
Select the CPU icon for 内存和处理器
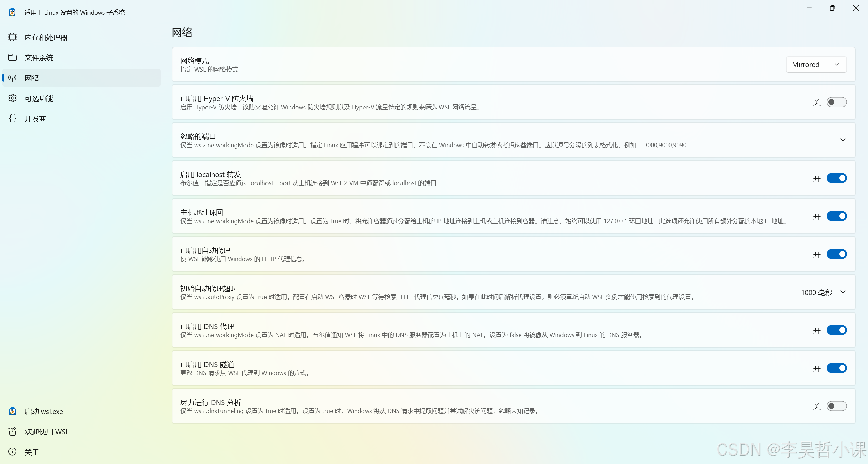(12, 37)
